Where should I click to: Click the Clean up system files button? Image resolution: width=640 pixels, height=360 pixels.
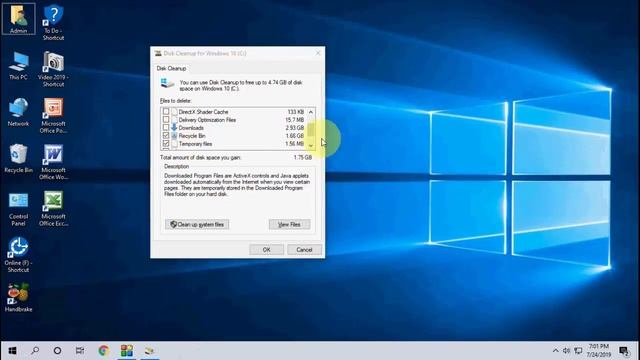pos(197,224)
